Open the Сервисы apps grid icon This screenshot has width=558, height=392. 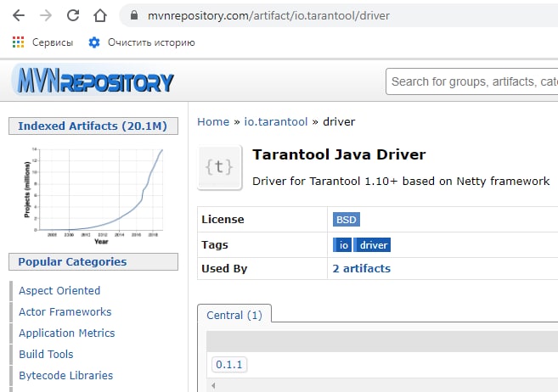[x=18, y=42]
